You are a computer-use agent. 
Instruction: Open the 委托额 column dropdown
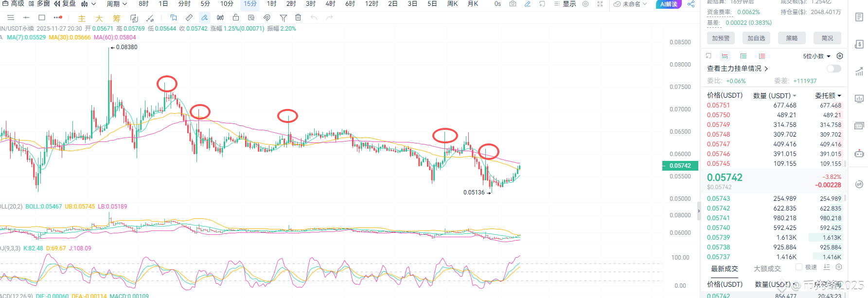(x=828, y=96)
